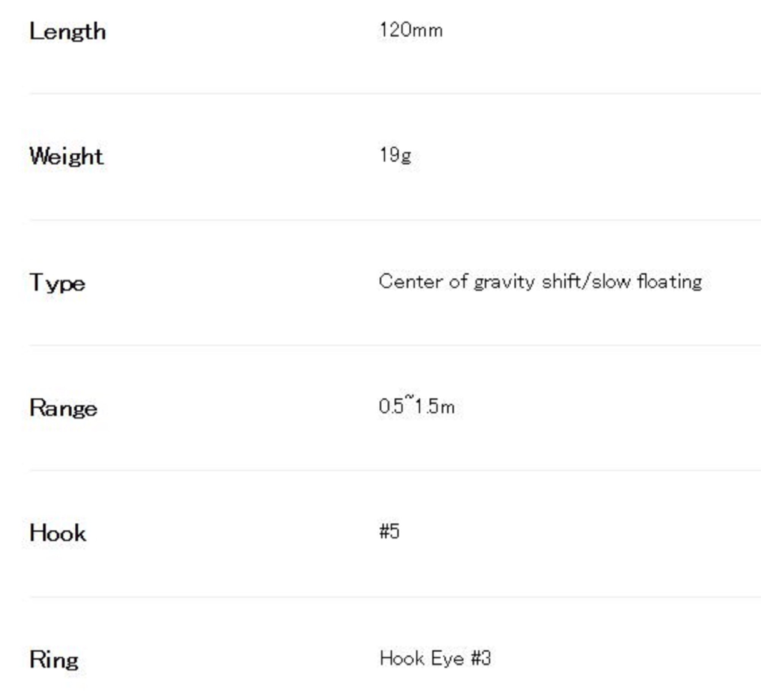761x700 pixels.
Task: Select the 0.5~1.5m range value
Action: click(417, 406)
